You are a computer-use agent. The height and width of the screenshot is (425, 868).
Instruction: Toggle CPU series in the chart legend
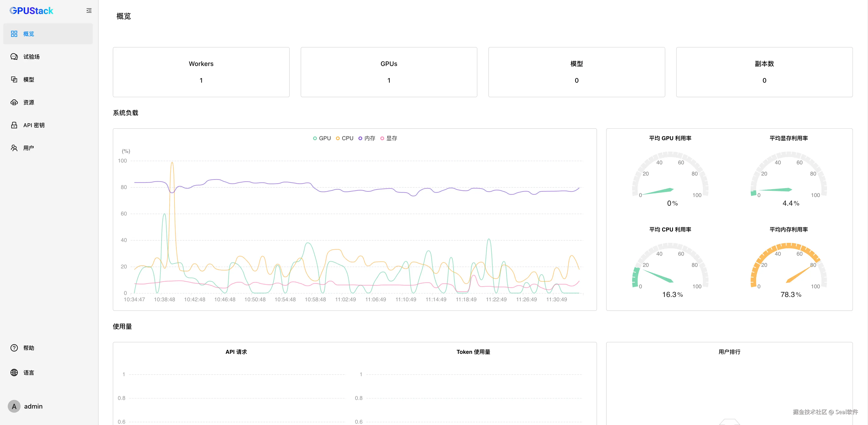[x=344, y=138]
